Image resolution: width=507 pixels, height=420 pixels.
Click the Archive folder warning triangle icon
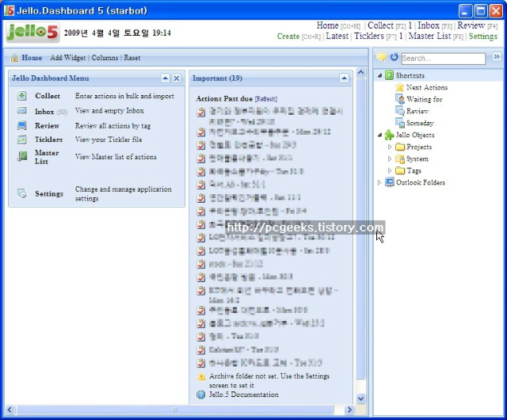click(x=201, y=376)
